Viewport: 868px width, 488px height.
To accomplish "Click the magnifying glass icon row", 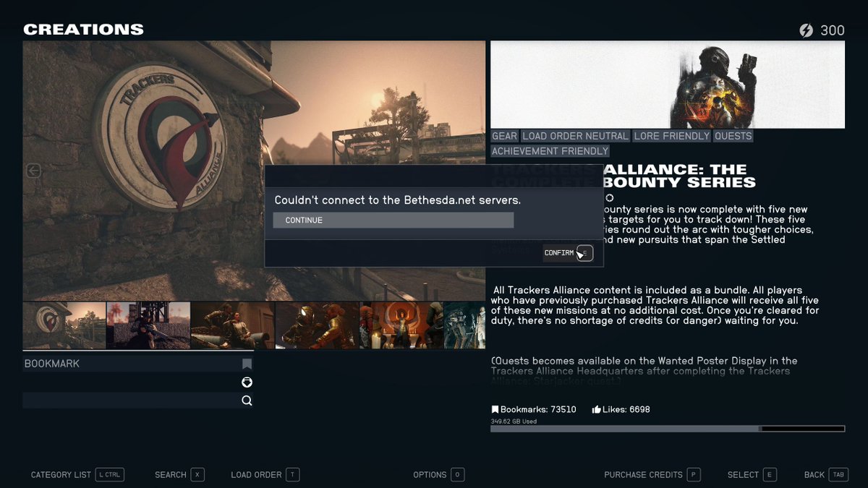I will pos(137,401).
